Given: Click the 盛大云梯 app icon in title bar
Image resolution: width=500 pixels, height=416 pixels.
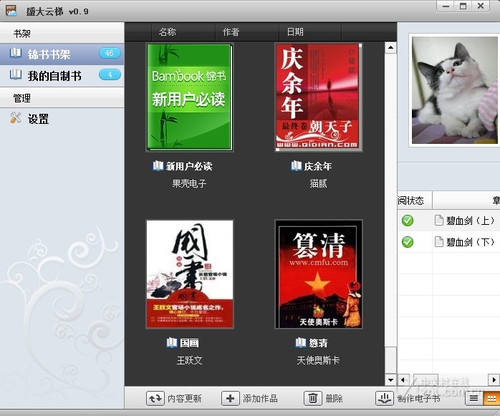Looking at the screenshot, I should pos(11,11).
